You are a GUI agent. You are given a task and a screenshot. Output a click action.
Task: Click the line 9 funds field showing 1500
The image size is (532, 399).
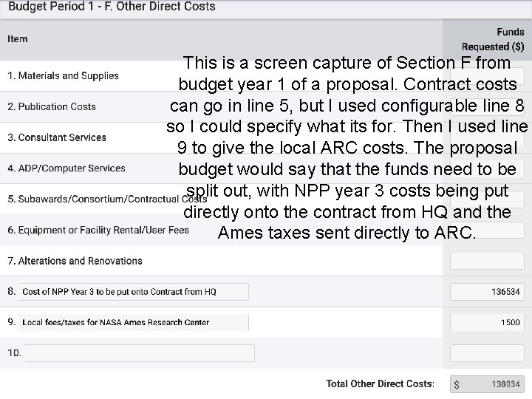point(487,322)
